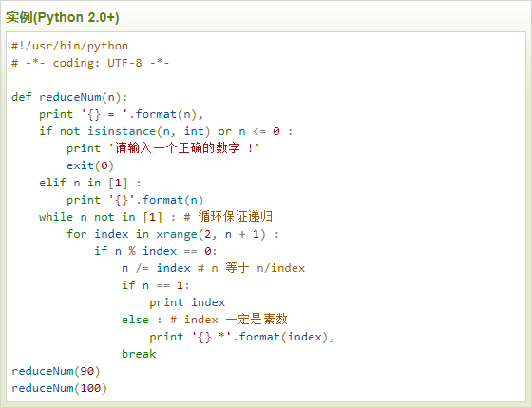Click the code "n /= index"
This screenshot has height=408, width=532.
click(156, 268)
